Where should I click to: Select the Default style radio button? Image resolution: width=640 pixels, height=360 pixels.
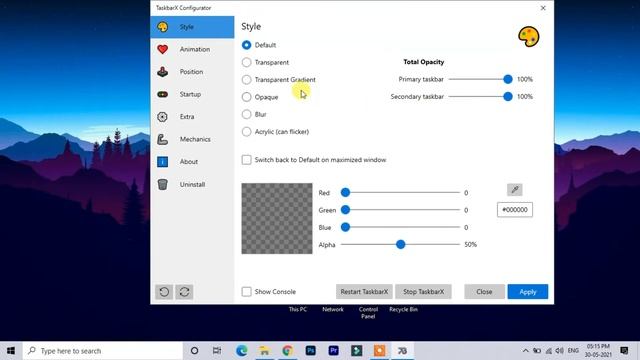tap(247, 45)
